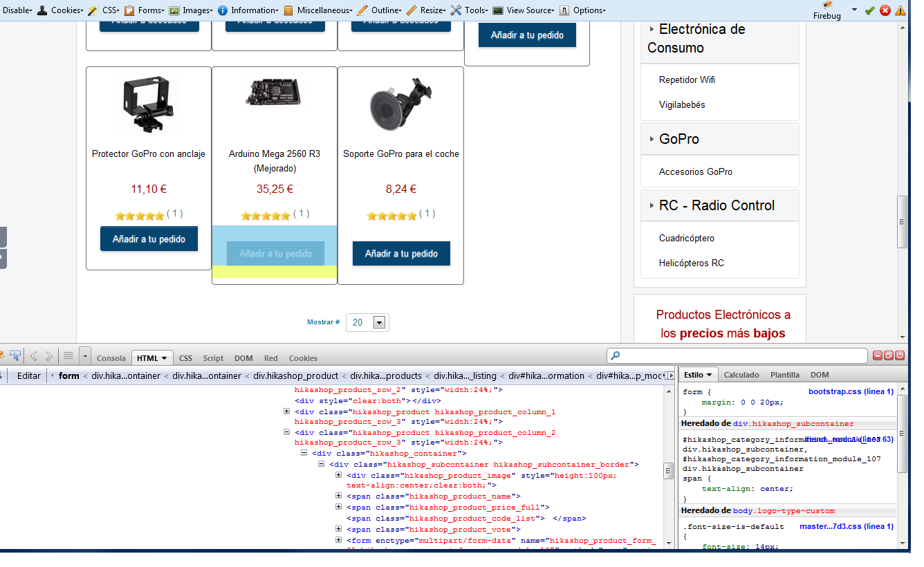The width and height of the screenshot is (924, 567).
Task: Open the Options toolbar menu
Action: [x=582, y=10]
